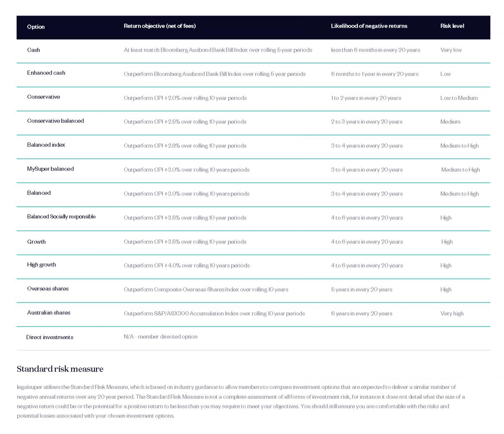Click the Very low risk level cell
Screen dimensions: 504x434
point(451,50)
